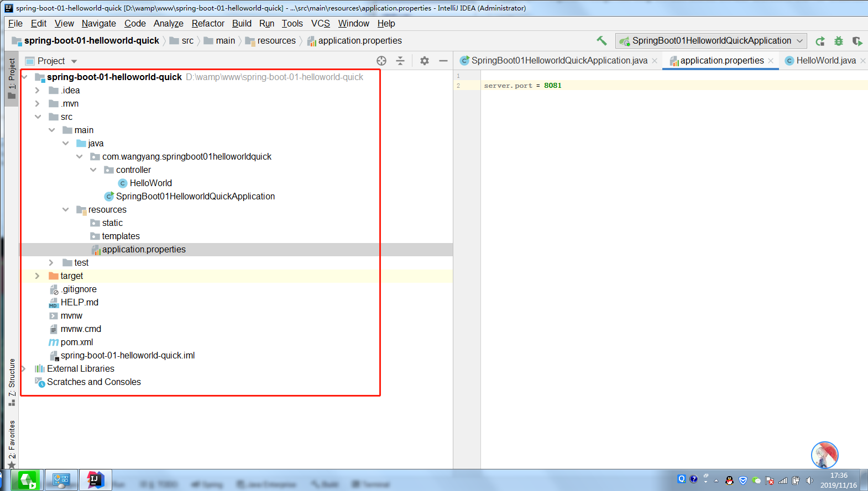Collapse the src folder arrow

[x=38, y=117]
